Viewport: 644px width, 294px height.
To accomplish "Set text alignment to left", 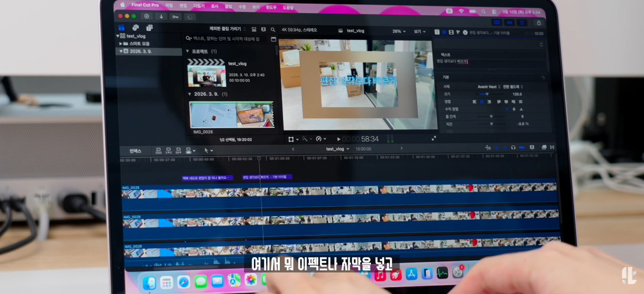I will (x=475, y=101).
